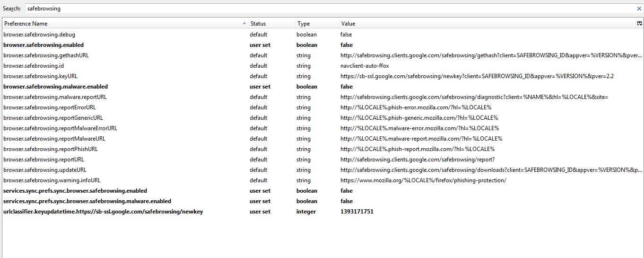Select urlclassifier.keyupdatetime newkey preference
Image resolution: width=644 pixels, height=258 pixels.
103,212
